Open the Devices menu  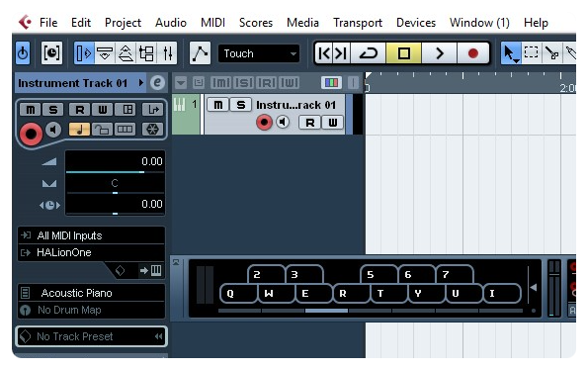point(416,23)
